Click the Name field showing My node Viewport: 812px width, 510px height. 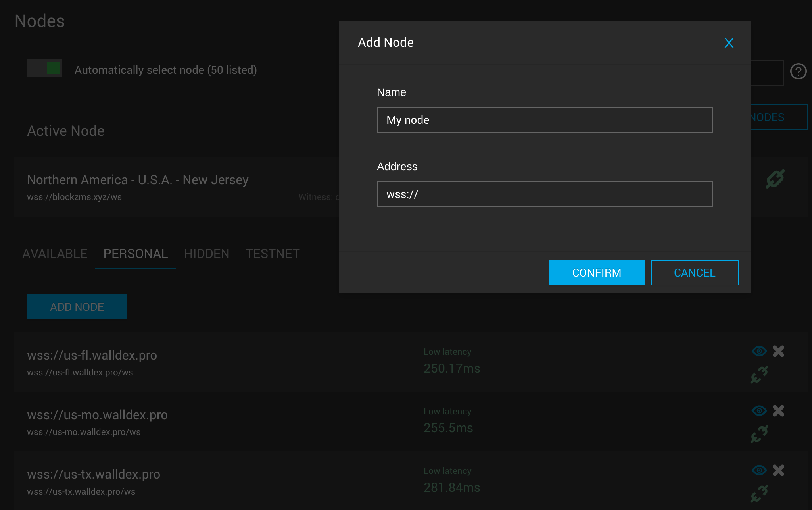pos(544,120)
